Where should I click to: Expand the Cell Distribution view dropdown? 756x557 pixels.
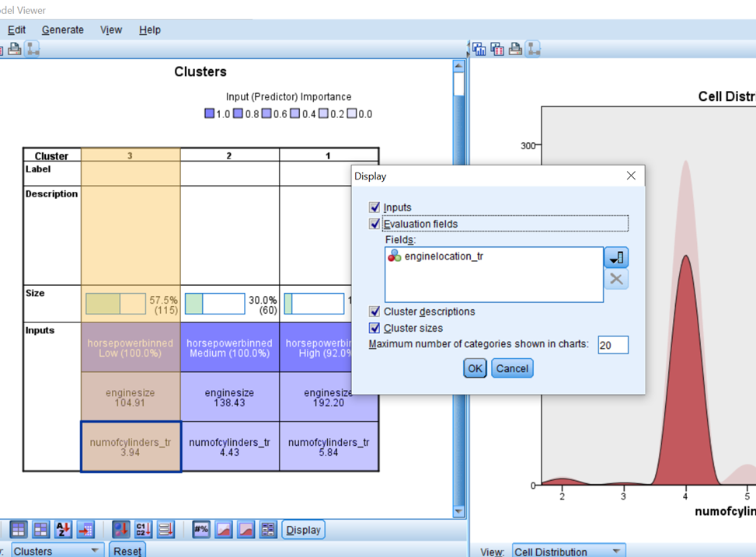pyautogui.click(x=568, y=551)
